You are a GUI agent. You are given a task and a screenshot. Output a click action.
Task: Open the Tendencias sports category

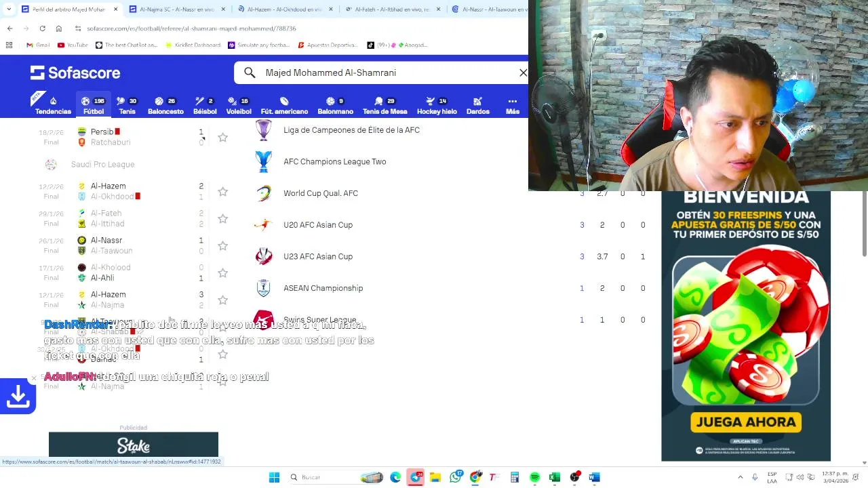click(53, 106)
